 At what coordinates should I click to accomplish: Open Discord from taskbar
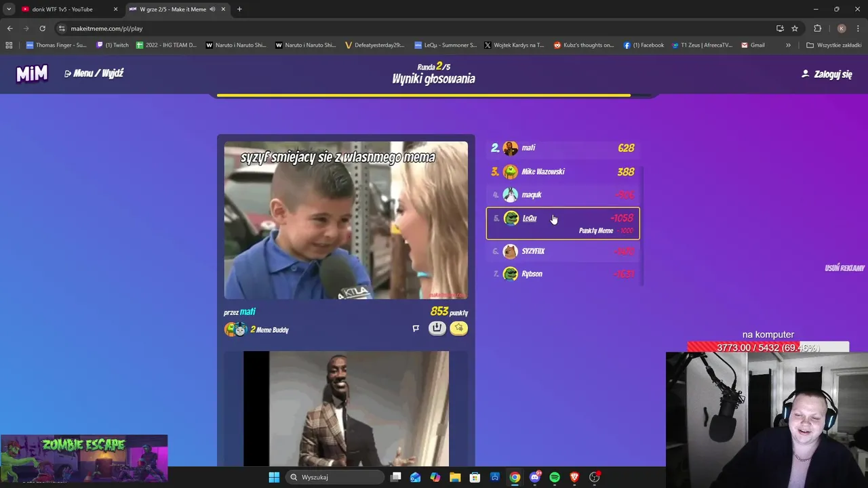tap(535, 477)
